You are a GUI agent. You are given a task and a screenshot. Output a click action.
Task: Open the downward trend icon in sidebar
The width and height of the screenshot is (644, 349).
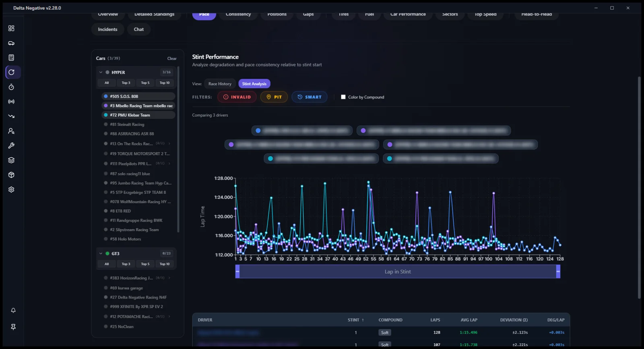[x=11, y=116]
